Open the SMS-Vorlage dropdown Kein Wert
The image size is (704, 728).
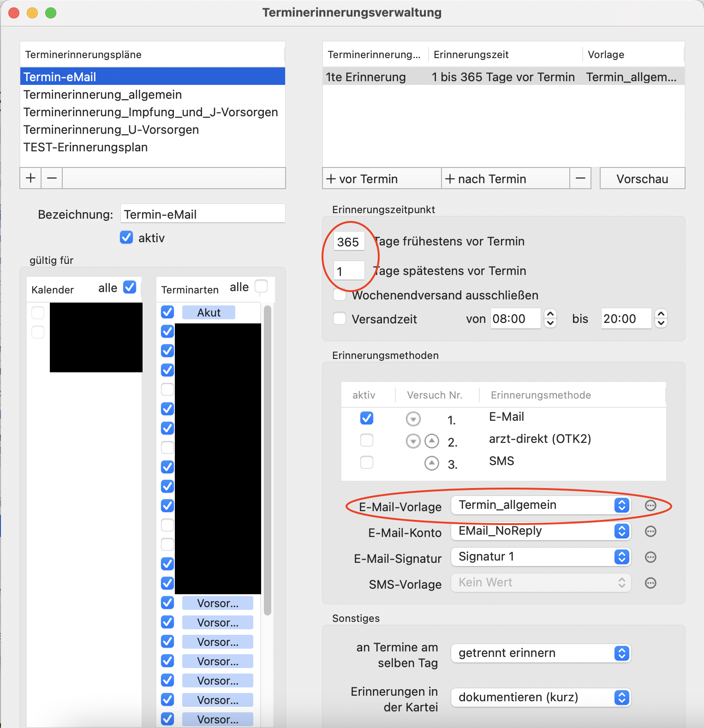[541, 583]
